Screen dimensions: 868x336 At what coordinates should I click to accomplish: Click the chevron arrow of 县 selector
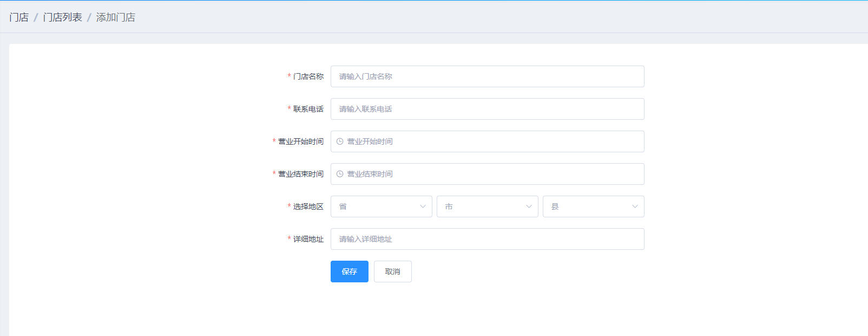tap(635, 206)
